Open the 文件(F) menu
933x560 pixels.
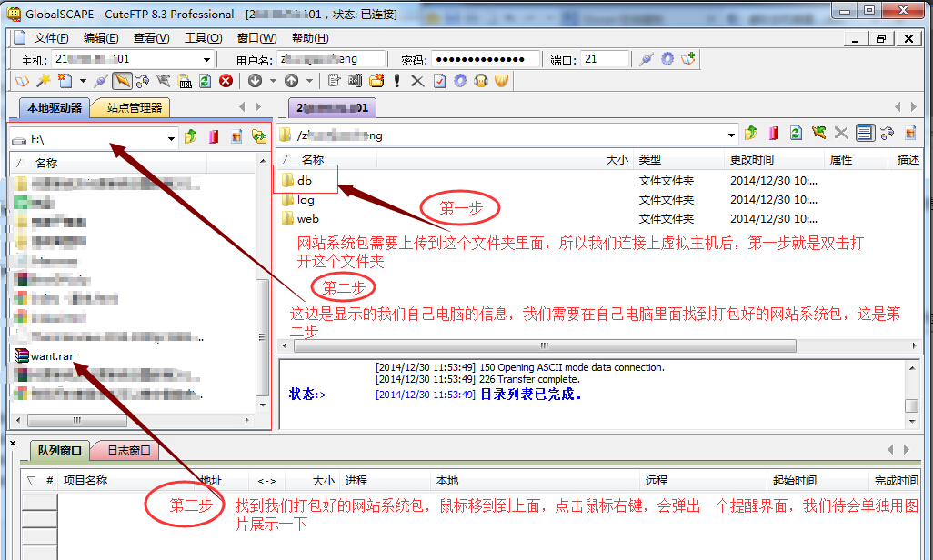pyautogui.click(x=51, y=38)
